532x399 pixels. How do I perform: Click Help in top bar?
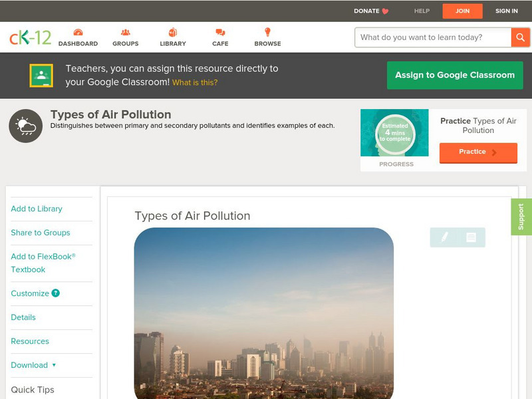pos(422,11)
